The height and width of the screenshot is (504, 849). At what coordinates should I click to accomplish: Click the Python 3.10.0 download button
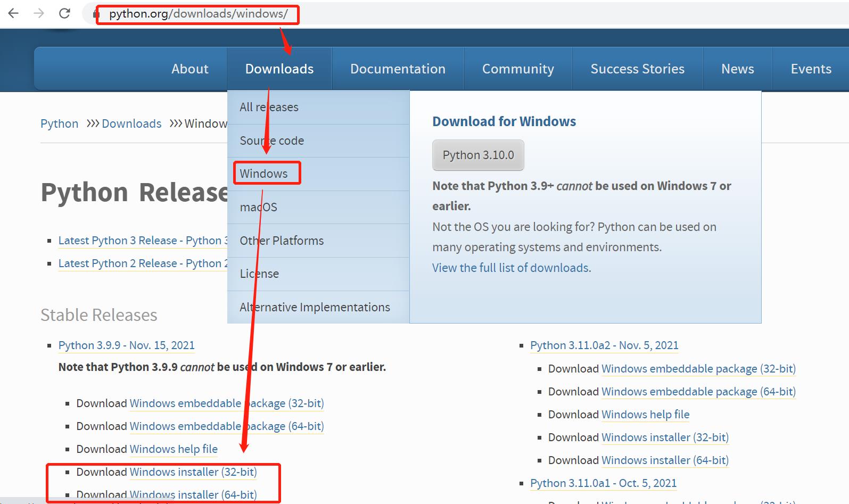tap(478, 155)
